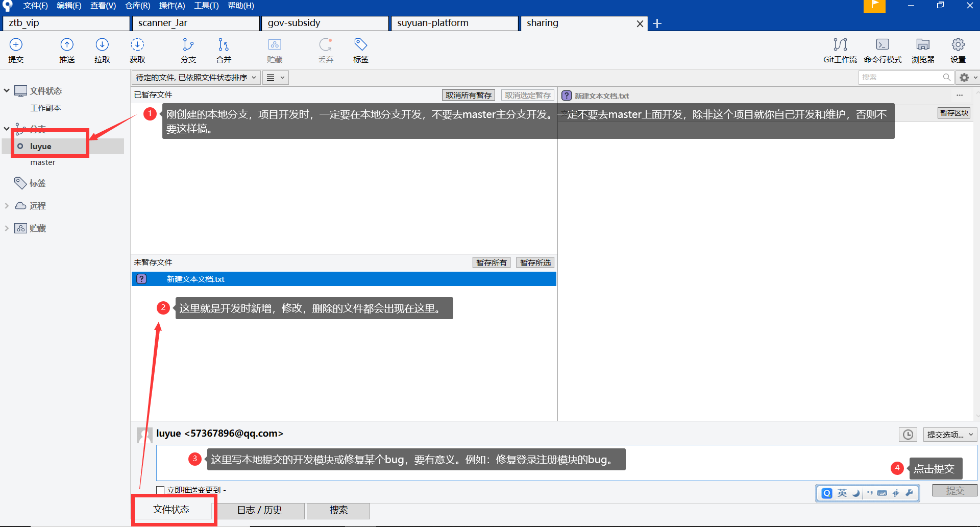Open the 帮助(H) menu
980x527 pixels.
[241, 6]
